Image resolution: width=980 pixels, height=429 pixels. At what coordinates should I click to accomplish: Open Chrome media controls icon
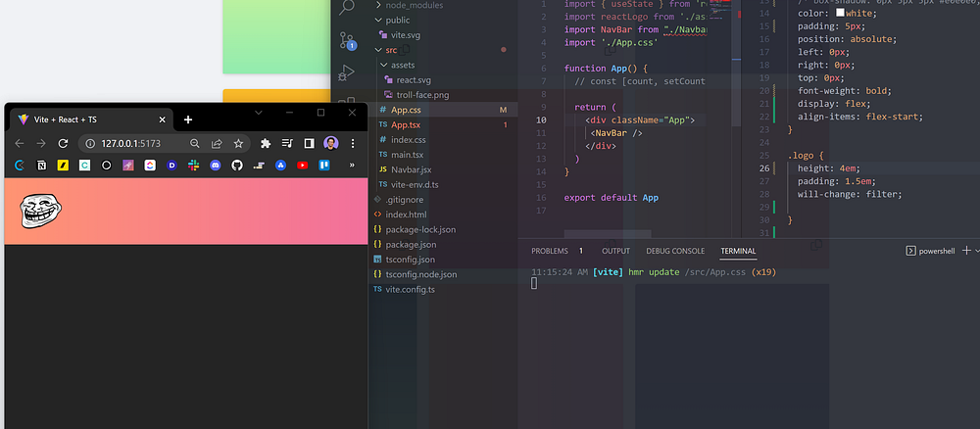[x=287, y=144]
